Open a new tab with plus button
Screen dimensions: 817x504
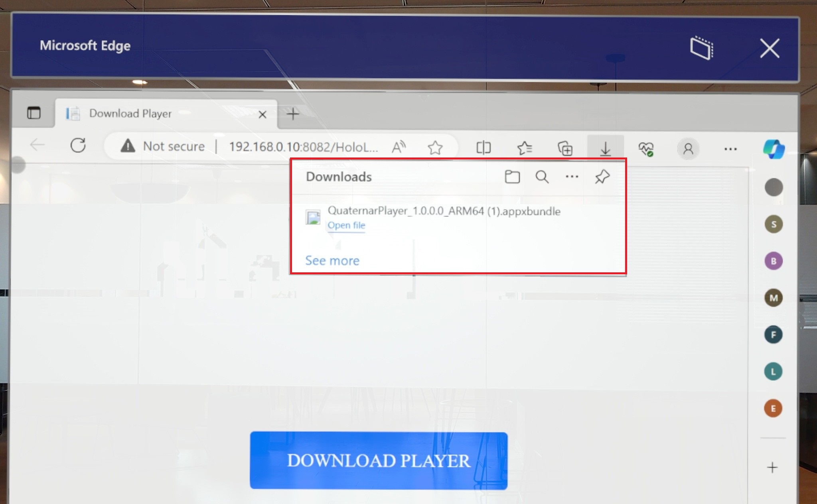(x=293, y=114)
